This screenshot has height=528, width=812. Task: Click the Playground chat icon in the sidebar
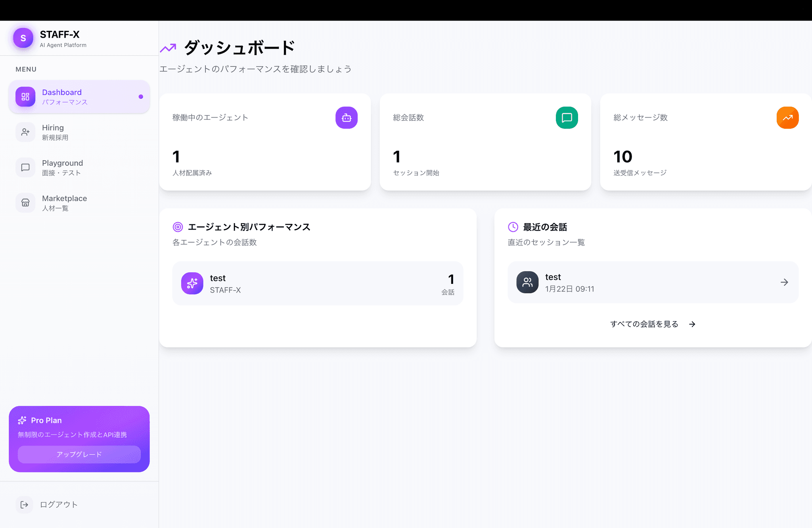tap(25, 167)
